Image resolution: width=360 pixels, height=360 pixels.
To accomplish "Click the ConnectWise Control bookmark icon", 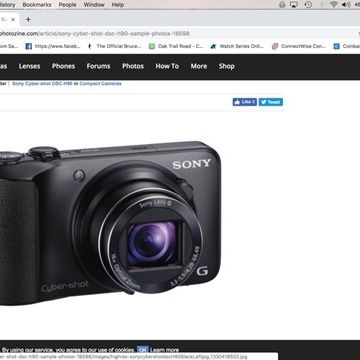I will coord(275,46).
